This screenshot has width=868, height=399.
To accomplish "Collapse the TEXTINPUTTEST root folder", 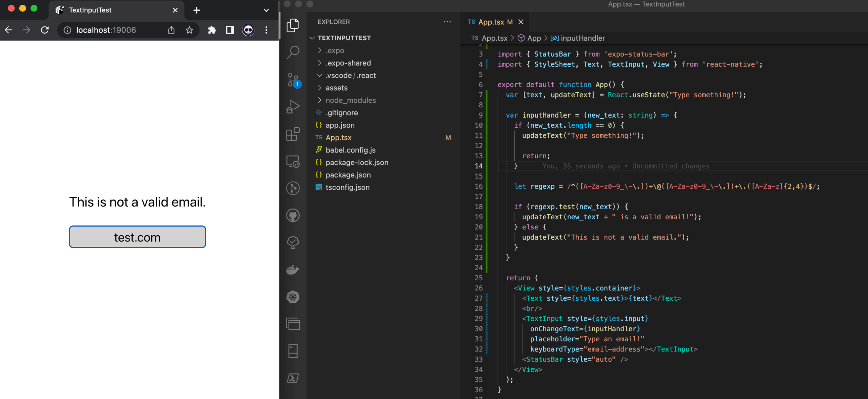I will (x=344, y=38).
